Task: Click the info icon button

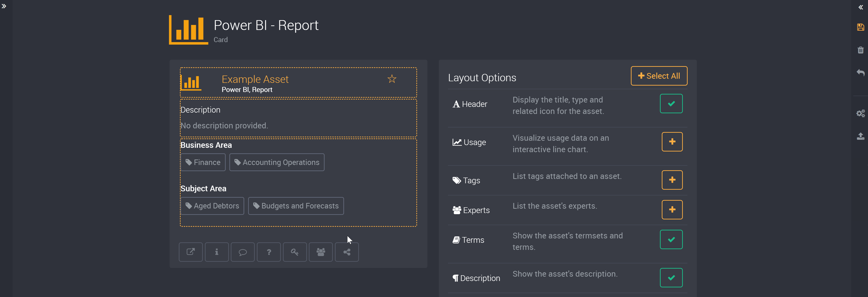Action: 217,252
